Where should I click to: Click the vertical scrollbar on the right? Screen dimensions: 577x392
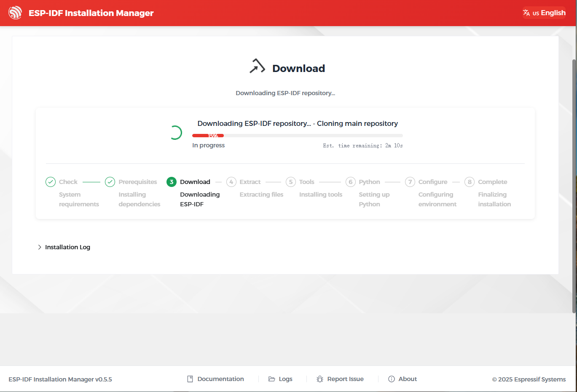click(574, 185)
